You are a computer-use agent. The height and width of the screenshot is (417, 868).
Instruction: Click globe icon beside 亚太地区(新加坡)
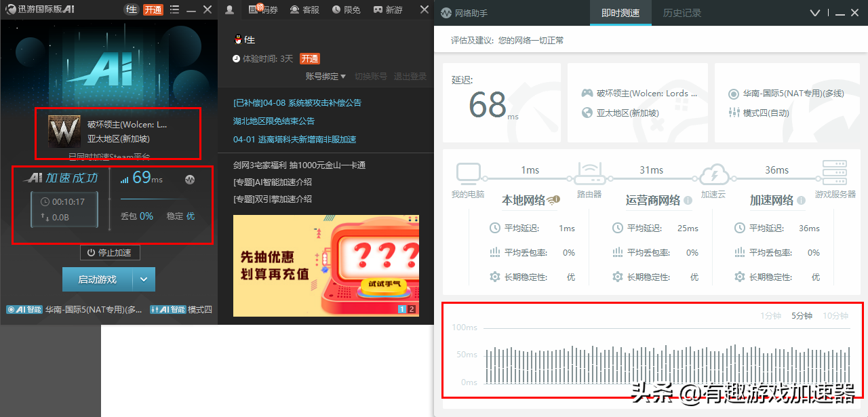click(x=587, y=113)
